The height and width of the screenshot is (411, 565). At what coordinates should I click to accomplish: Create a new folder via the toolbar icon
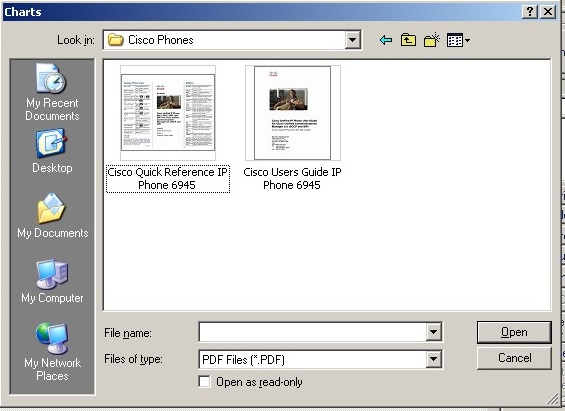432,40
